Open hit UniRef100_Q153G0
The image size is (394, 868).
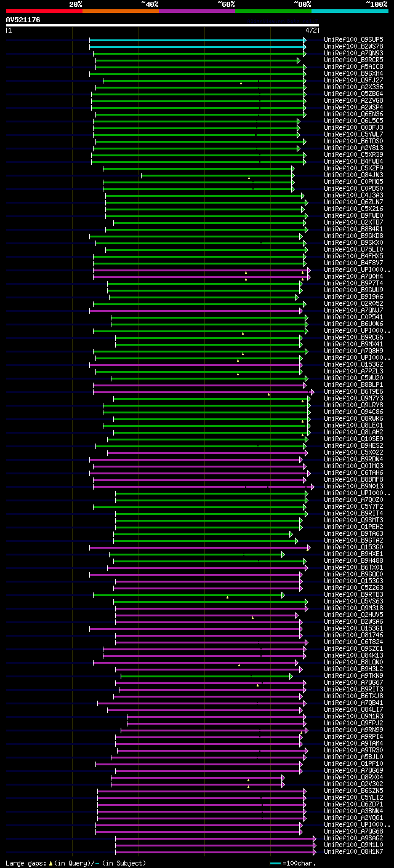(353, 547)
